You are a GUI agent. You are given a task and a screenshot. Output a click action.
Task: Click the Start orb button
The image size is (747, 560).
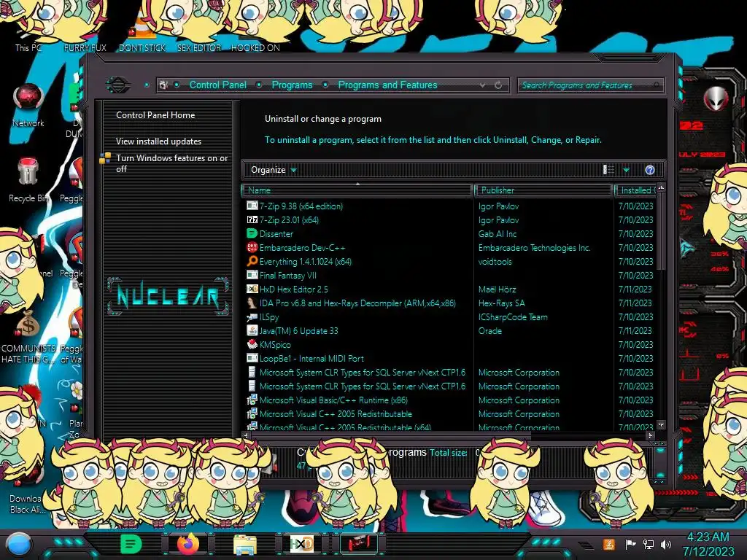[18, 545]
